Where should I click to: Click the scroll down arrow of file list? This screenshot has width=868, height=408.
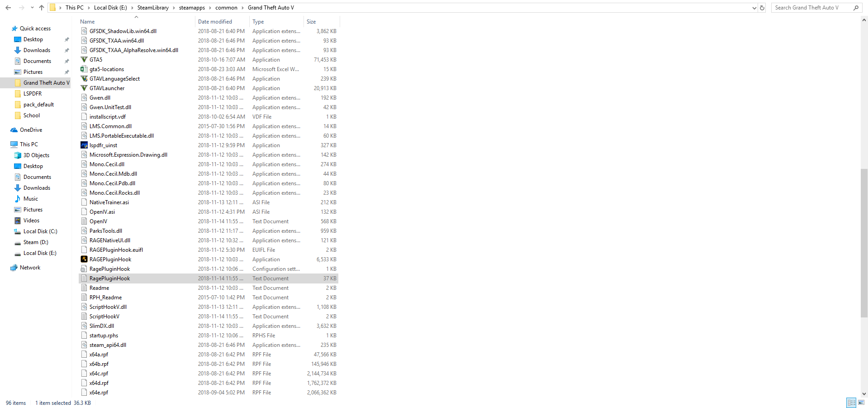click(x=864, y=394)
